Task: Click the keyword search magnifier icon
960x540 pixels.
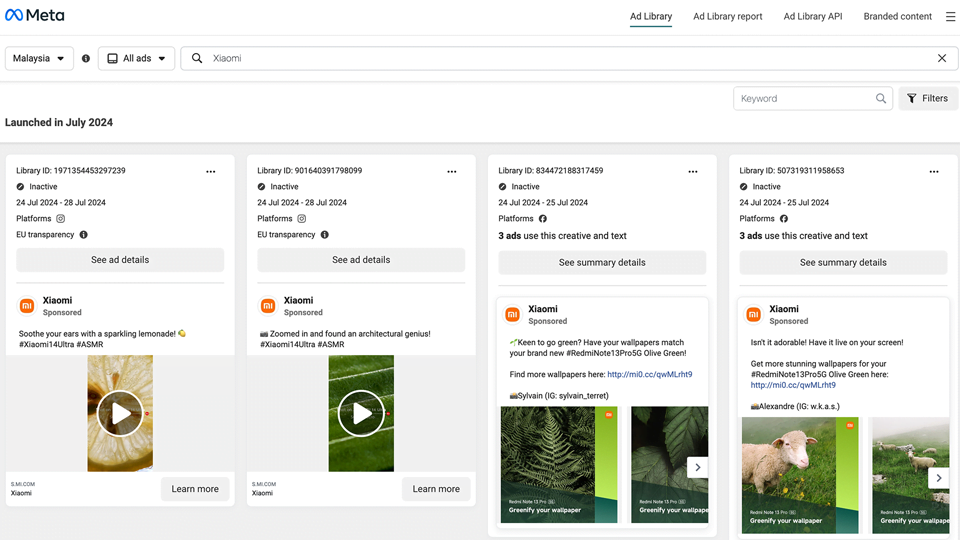Action: [880, 98]
